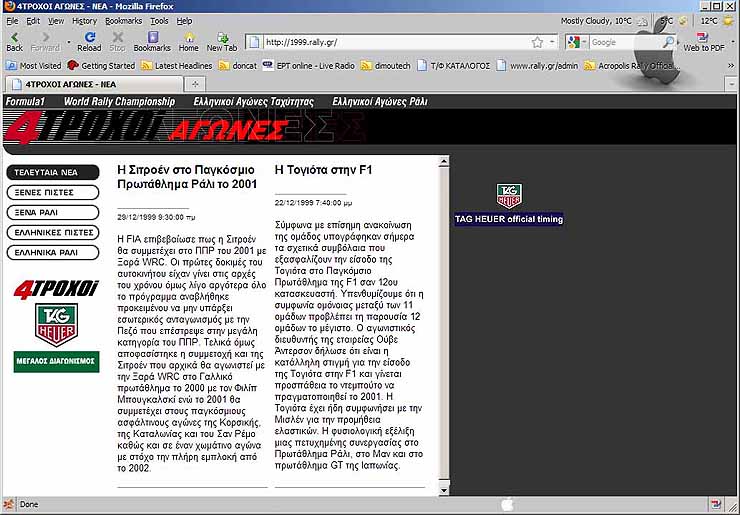The image size is (740, 515).
Task: Click the search magnifier icon
Action: [x=668, y=42]
